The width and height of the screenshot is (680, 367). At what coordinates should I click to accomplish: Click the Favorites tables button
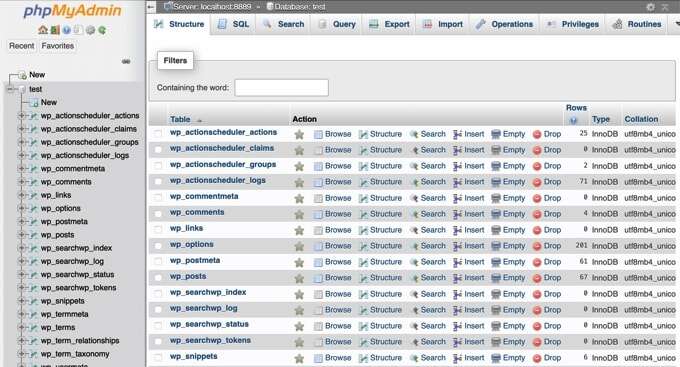pos(58,46)
